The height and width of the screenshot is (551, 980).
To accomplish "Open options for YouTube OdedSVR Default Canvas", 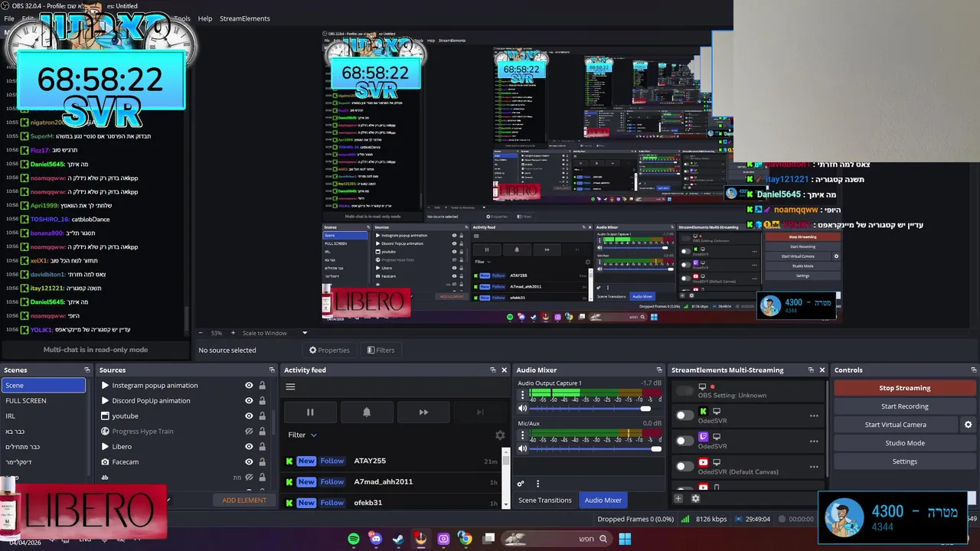I will [814, 466].
